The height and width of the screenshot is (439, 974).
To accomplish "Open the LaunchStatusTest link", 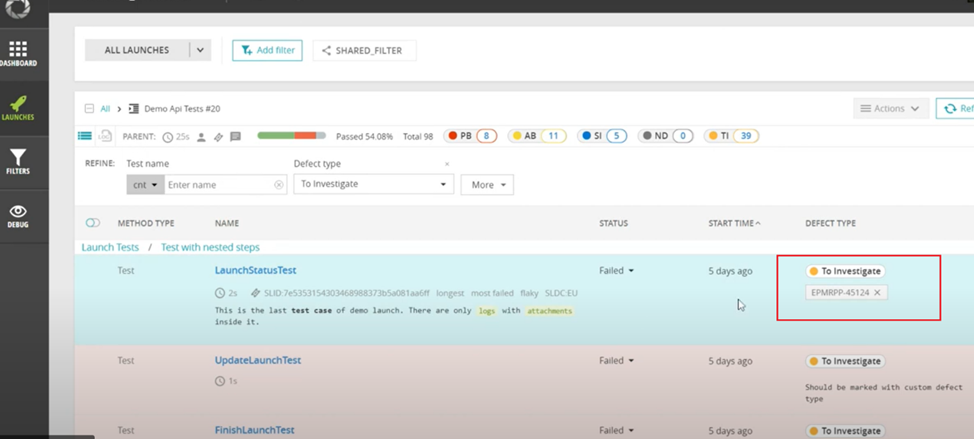I will (255, 270).
